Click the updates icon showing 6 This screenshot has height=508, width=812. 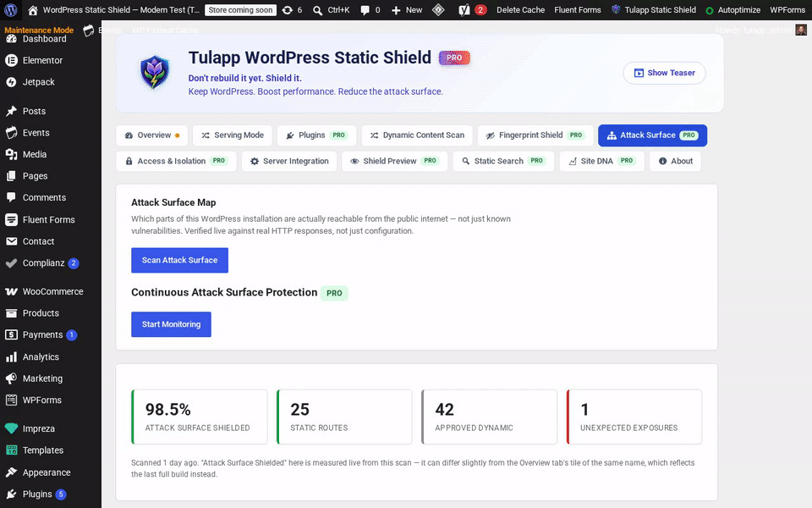point(288,10)
